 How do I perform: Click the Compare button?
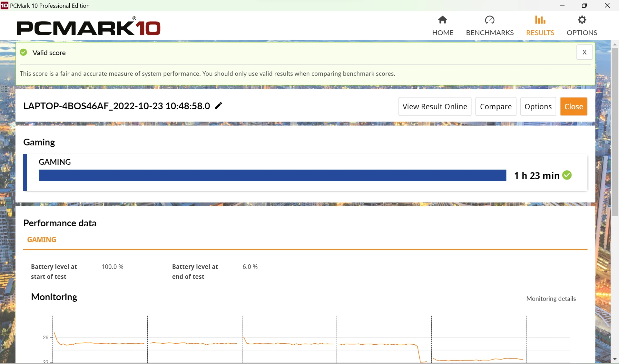496,106
